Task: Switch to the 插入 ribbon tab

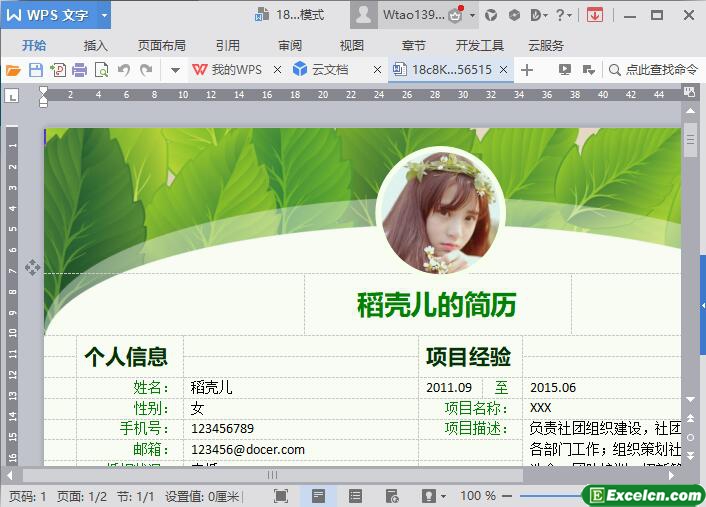Action: coord(95,45)
